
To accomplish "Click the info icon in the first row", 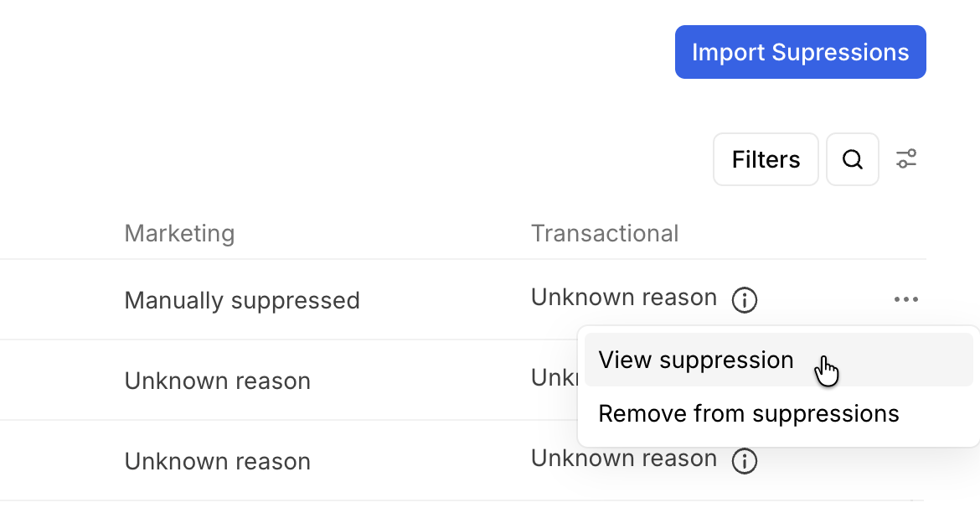I will click(745, 299).
